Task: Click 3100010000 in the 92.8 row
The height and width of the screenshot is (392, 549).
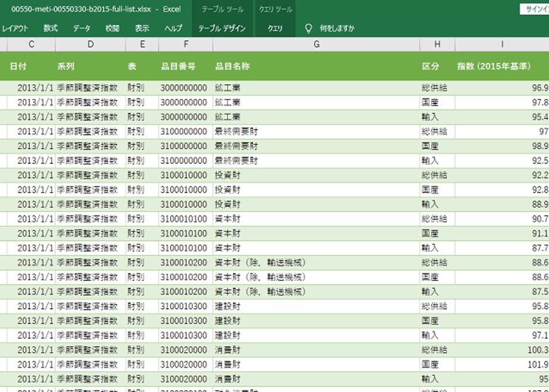Action: [184, 189]
